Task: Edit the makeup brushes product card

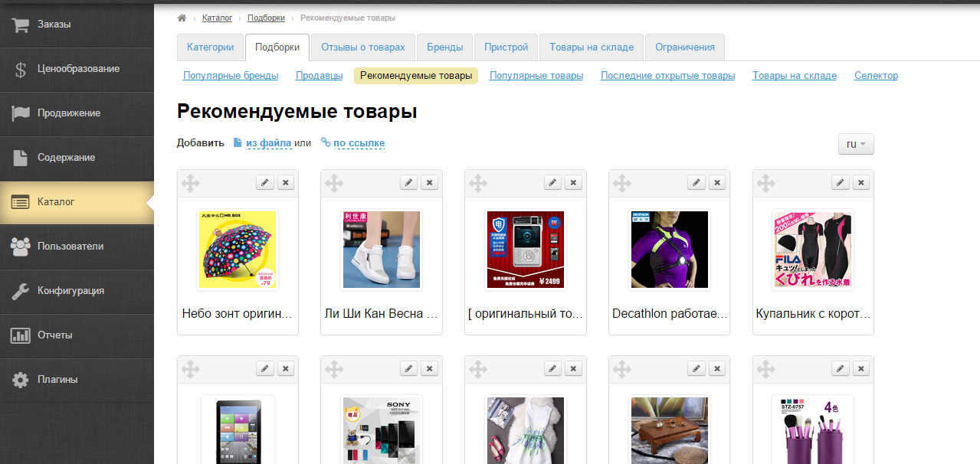Action: 841,368
